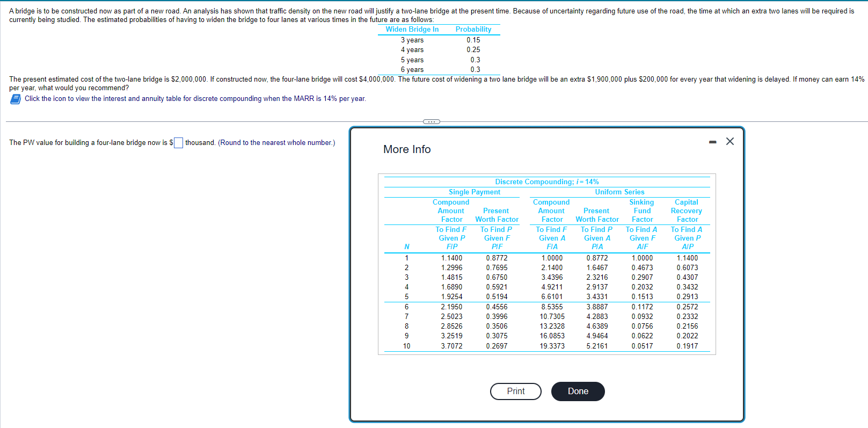Viewport: 868px width, 428px height.
Task: Click the P/F column symbol header
Action: point(497,247)
